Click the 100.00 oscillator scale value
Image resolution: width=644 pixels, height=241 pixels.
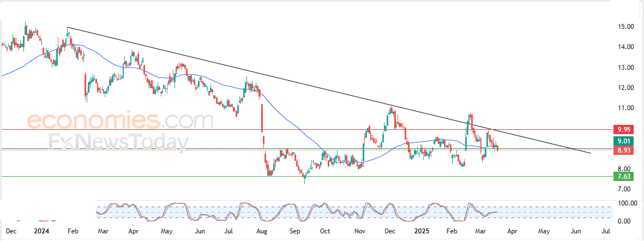coord(628,203)
